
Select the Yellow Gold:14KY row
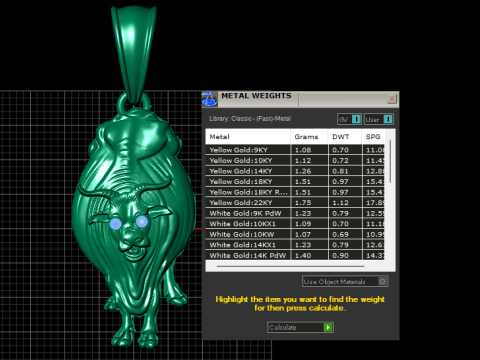coord(295,171)
